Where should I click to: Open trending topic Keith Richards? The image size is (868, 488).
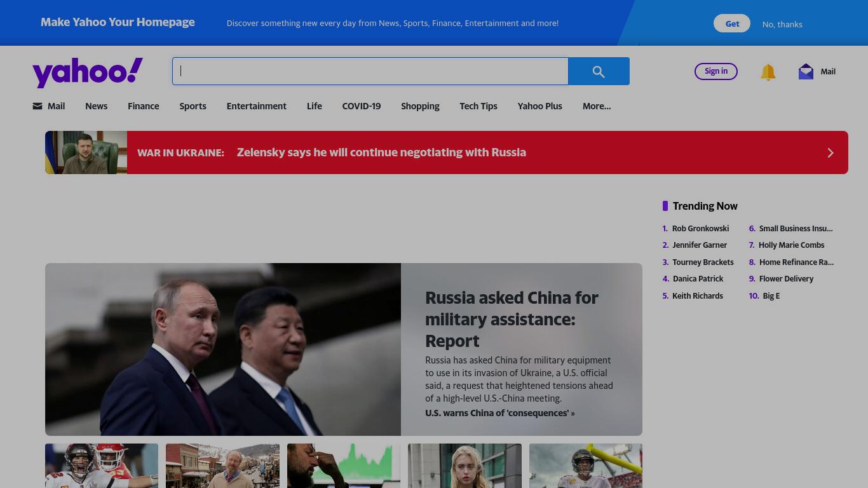pos(698,295)
